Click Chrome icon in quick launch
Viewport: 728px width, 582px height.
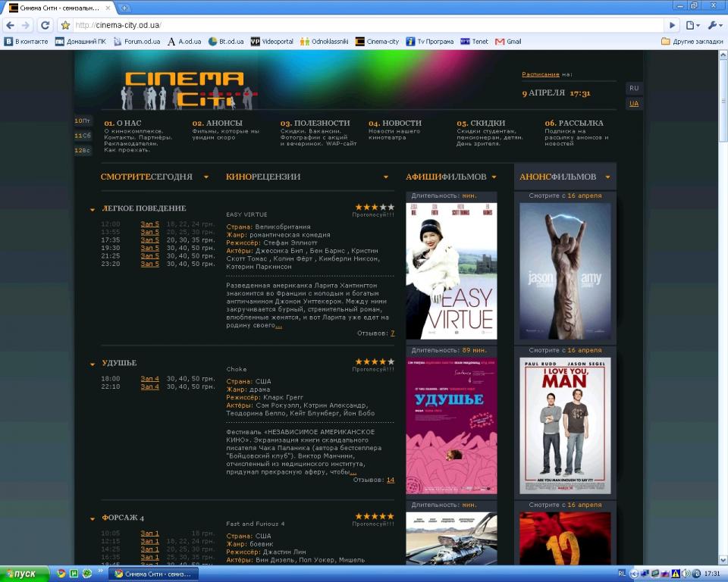coord(61,573)
